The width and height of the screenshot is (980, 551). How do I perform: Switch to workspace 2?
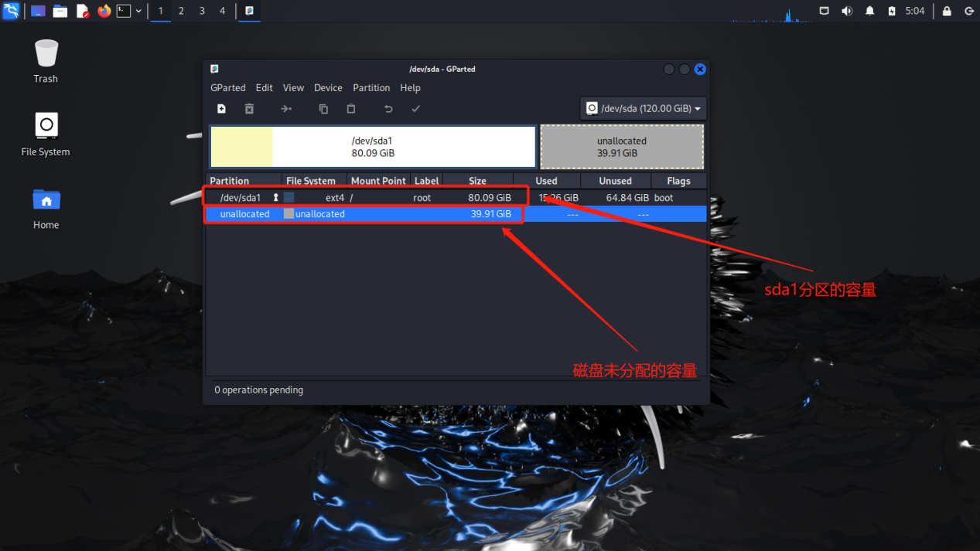point(181,11)
